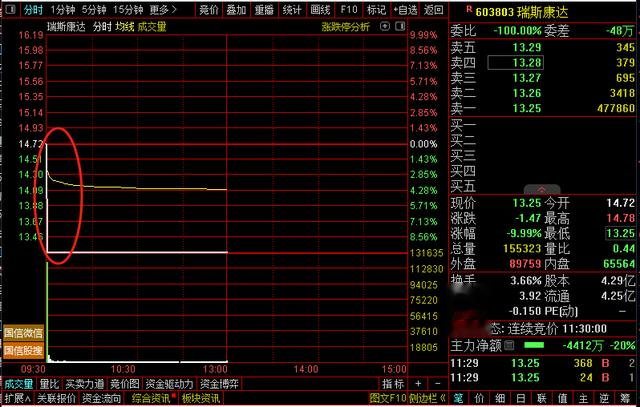Select the 逆 tab in the bottom-right row
Image resolution: width=640 pixels, height=407 pixels.
pos(604,398)
